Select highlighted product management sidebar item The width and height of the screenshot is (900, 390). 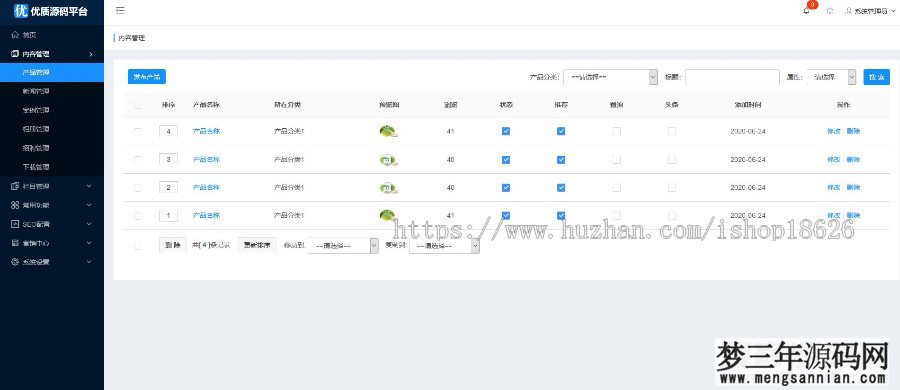(52, 72)
